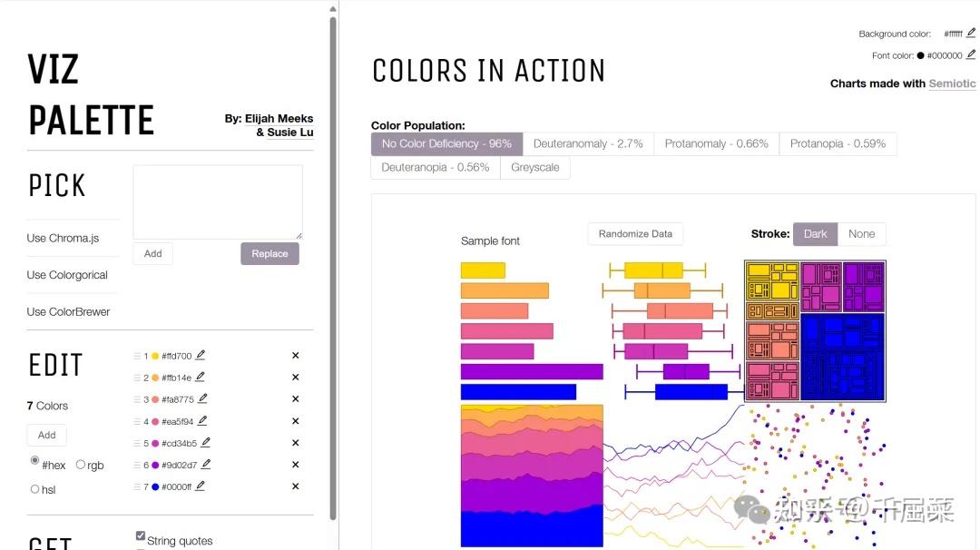The image size is (980, 550).
Task: Click the pencil icon beside #9d02d7
Action: (206, 464)
